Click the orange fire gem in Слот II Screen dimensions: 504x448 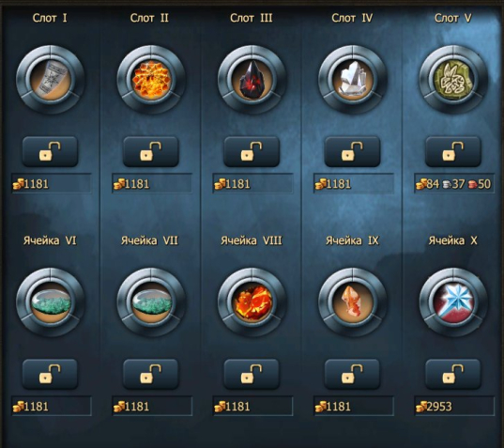tap(151, 80)
